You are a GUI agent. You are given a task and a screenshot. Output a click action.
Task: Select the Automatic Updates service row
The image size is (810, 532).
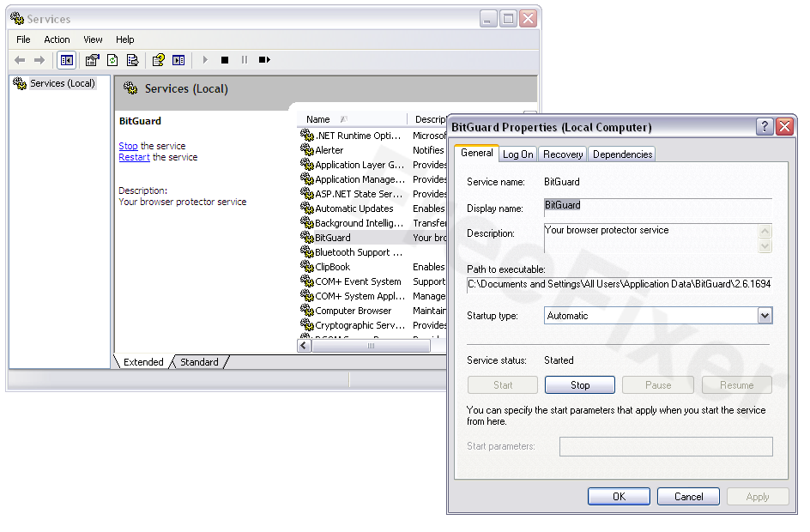coord(372,209)
